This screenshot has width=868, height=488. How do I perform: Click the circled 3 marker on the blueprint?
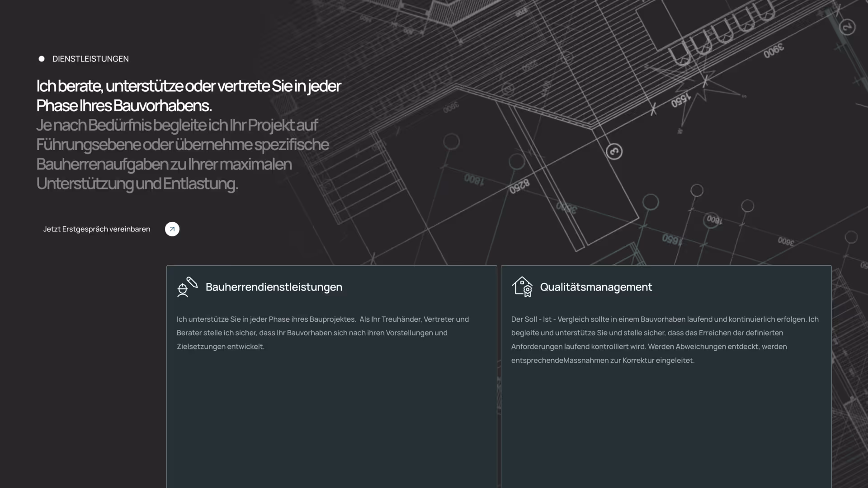[x=614, y=151]
